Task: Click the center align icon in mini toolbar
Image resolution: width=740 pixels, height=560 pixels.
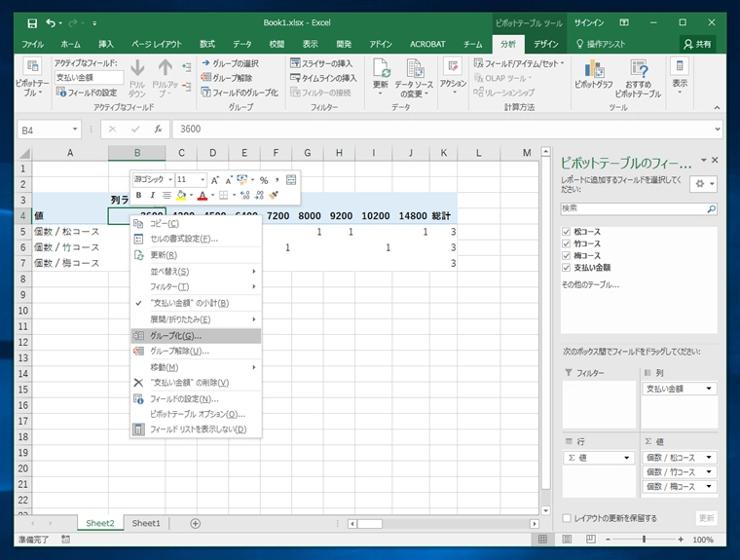Action: (166, 195)
